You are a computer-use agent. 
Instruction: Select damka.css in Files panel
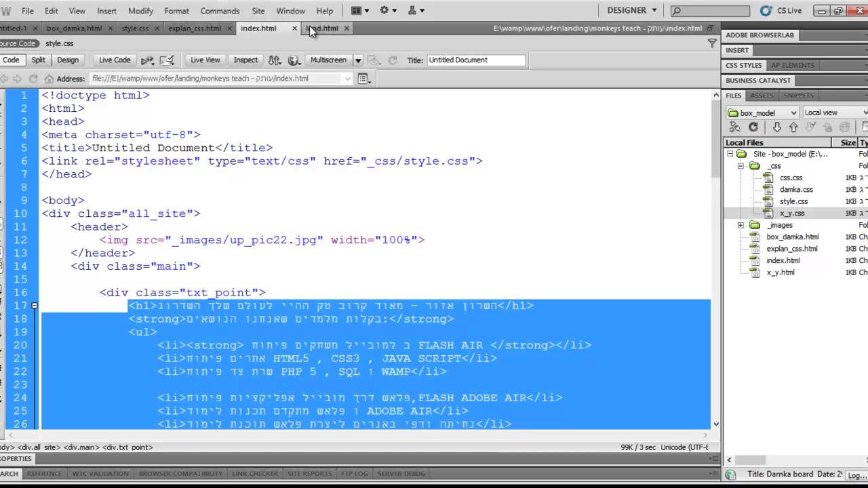point(796,190)
